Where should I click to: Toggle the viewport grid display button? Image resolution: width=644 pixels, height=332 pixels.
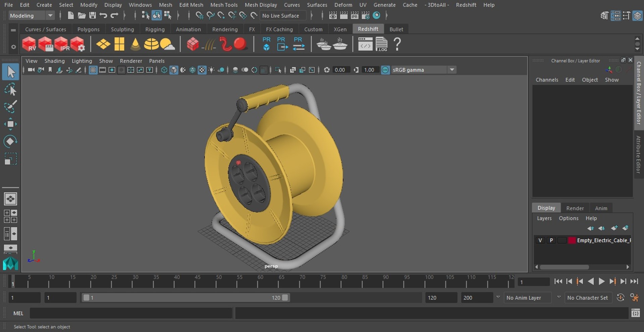pyautogui.click(x=93, y=70)
